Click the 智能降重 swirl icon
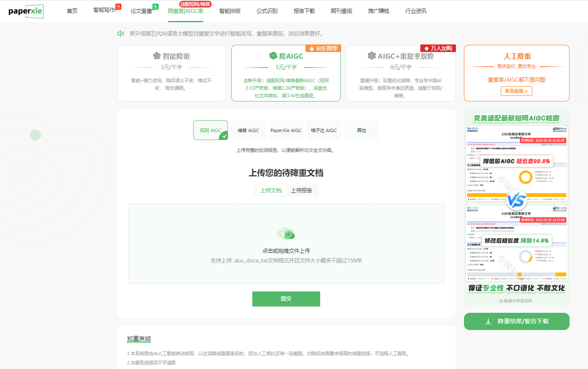 pyautogui.click(x=157, y=56)
